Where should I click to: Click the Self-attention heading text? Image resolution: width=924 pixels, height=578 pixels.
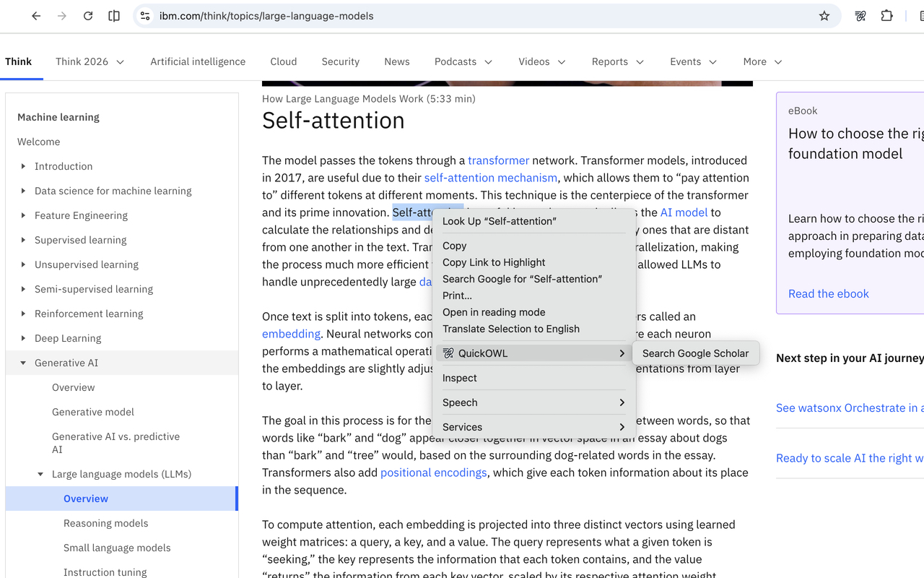(334, 120)
